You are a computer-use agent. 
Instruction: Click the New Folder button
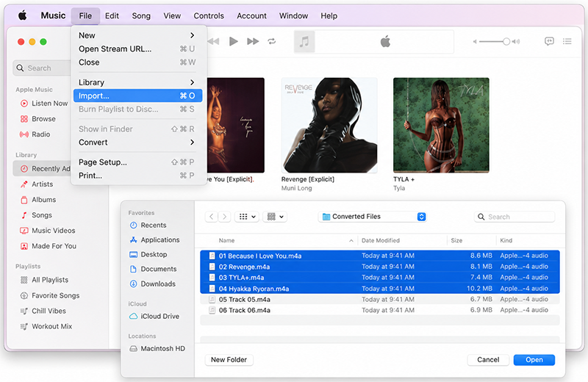click(x=229, y=360)
